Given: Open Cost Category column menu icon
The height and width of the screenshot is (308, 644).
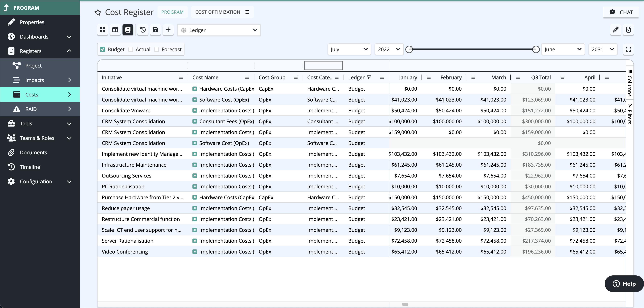Looking at the screenshot, I should [x=337, y=77].
